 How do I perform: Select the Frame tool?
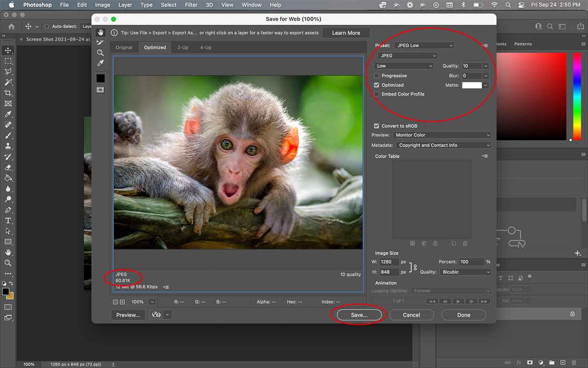pyautogui.click(x=8, y=103)
